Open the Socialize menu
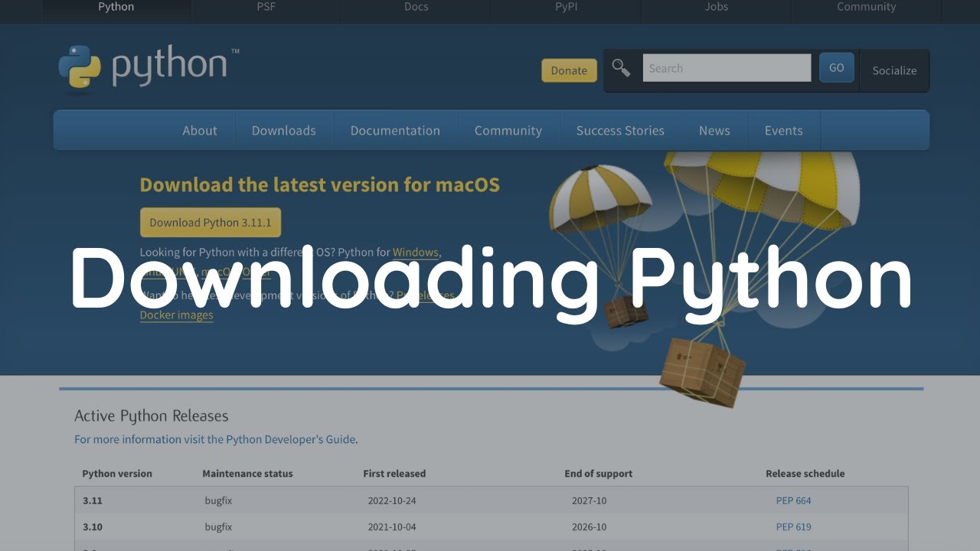 click(x=894, y=70)
